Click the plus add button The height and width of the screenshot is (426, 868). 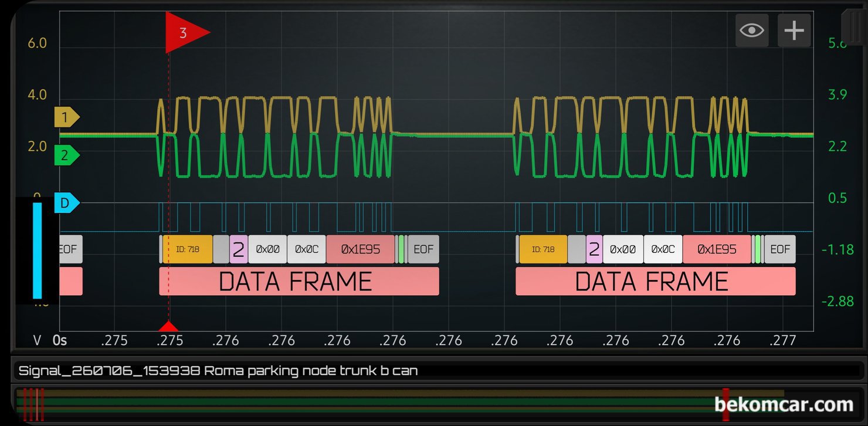(x=794, y=30)
